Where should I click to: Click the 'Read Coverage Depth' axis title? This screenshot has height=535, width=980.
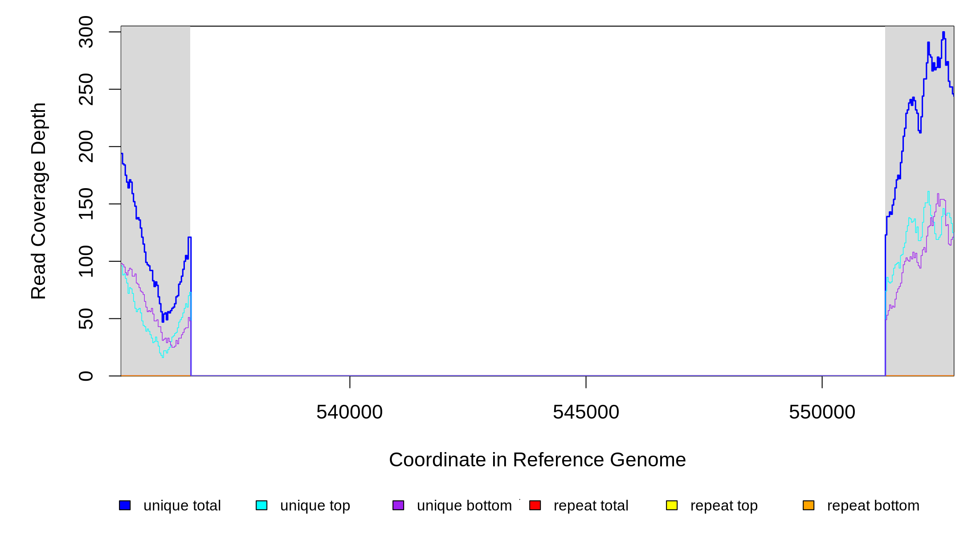point(39,201)
